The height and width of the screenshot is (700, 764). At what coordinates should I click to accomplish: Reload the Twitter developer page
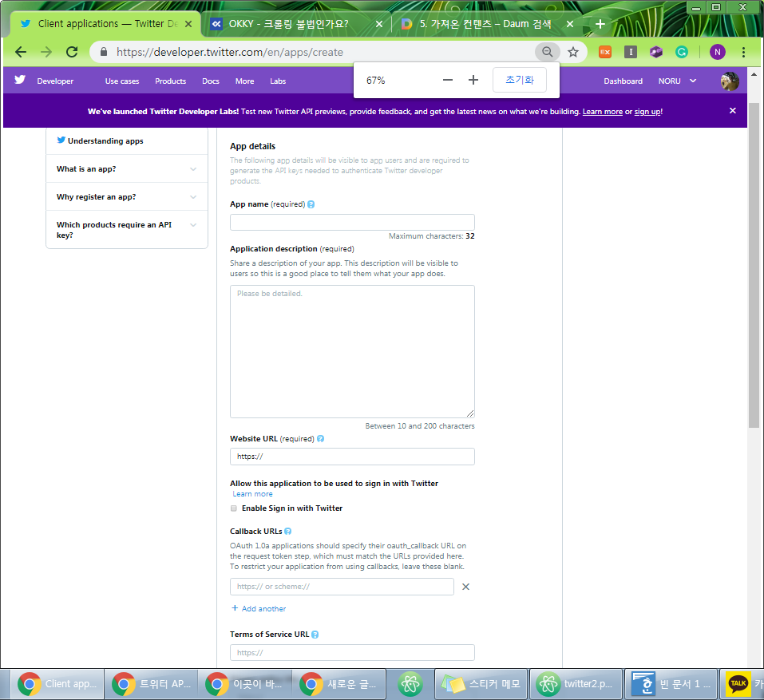[72, 52]
